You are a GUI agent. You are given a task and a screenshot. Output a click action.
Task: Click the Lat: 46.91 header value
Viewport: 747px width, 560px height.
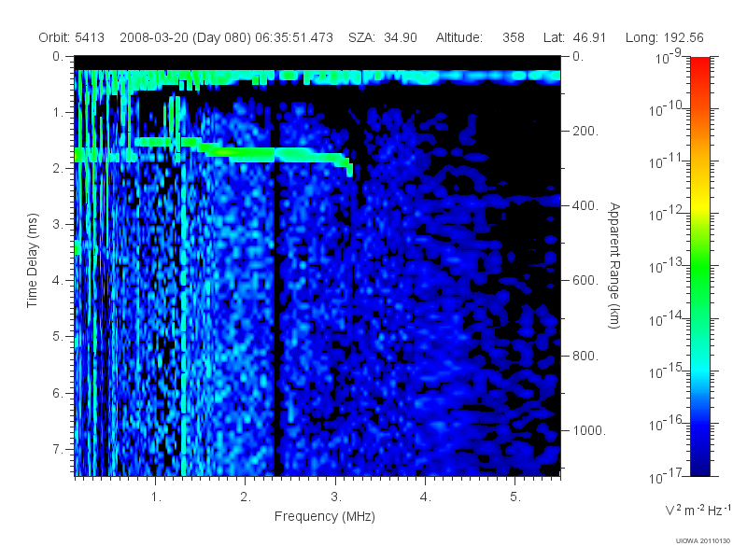(x=574, y=37)
